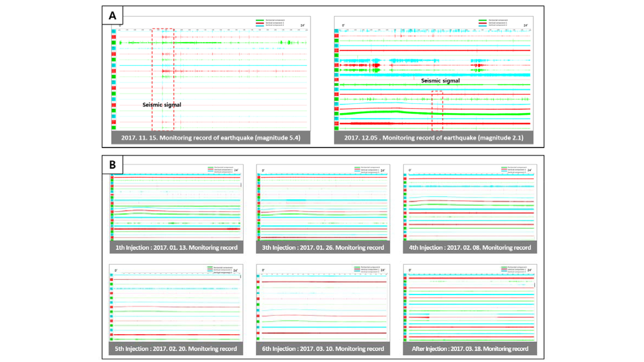This screenshot has width=644, height=362.
Task: Select the 1th Injection 2017.01.13 caption
Action: pos(176,247)
